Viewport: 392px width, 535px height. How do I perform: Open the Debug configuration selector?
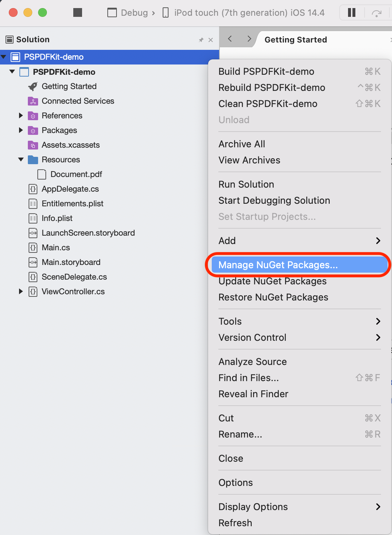coord(131,13)
